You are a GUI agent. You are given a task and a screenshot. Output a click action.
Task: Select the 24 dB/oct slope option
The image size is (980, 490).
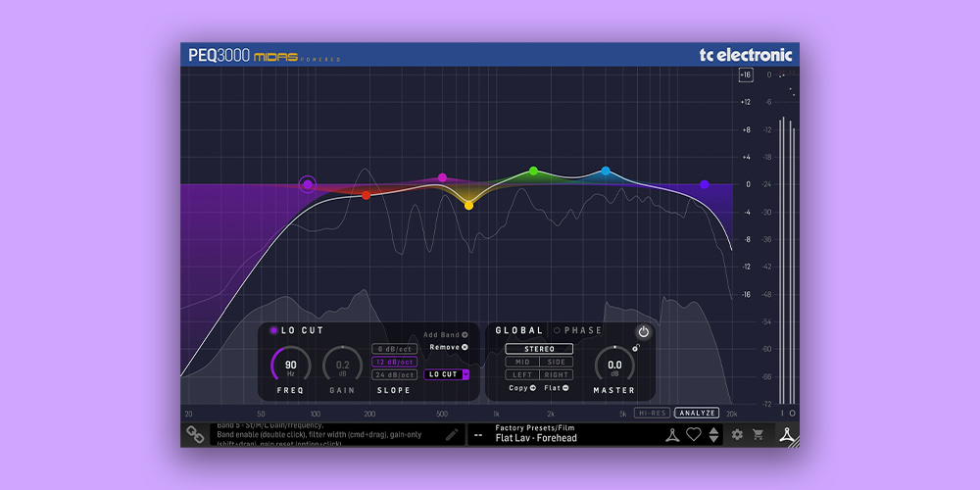click(x=395, y=374)
